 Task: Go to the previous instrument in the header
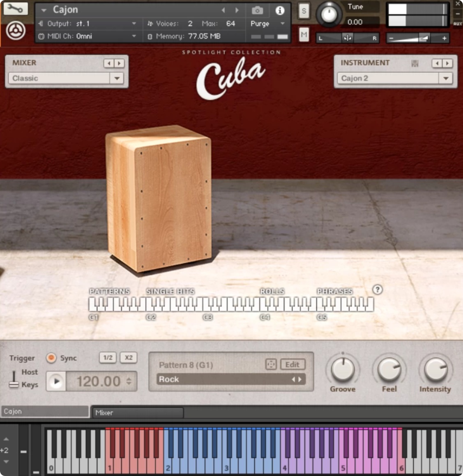223,10
